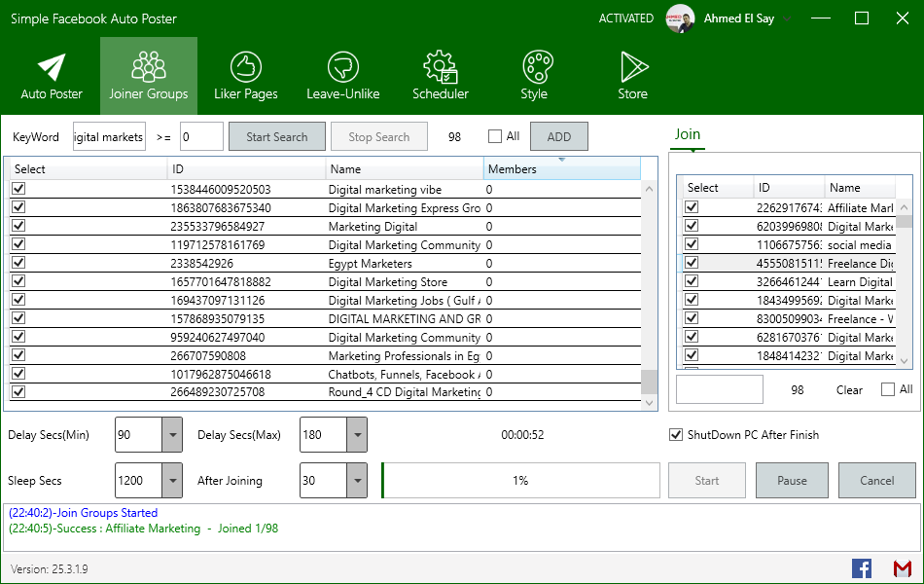
Task: Click the Name column header in Join list
Action: [x=861, y=188]
